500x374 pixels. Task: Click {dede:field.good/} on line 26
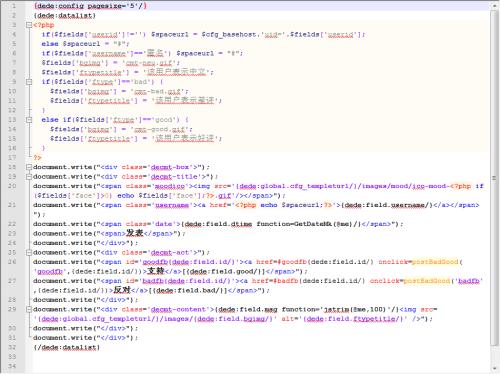224,271
